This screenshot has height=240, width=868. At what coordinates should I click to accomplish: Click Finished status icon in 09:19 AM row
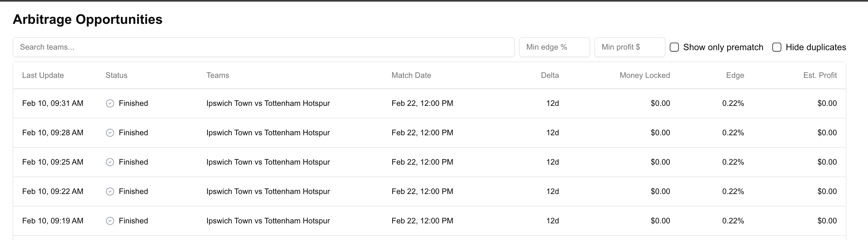click(110, 221)
